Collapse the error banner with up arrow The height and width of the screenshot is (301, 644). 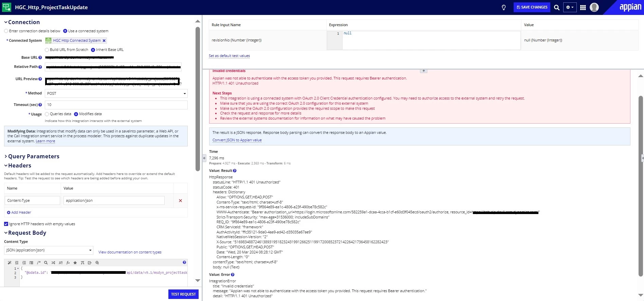click(x=424, y=71)
